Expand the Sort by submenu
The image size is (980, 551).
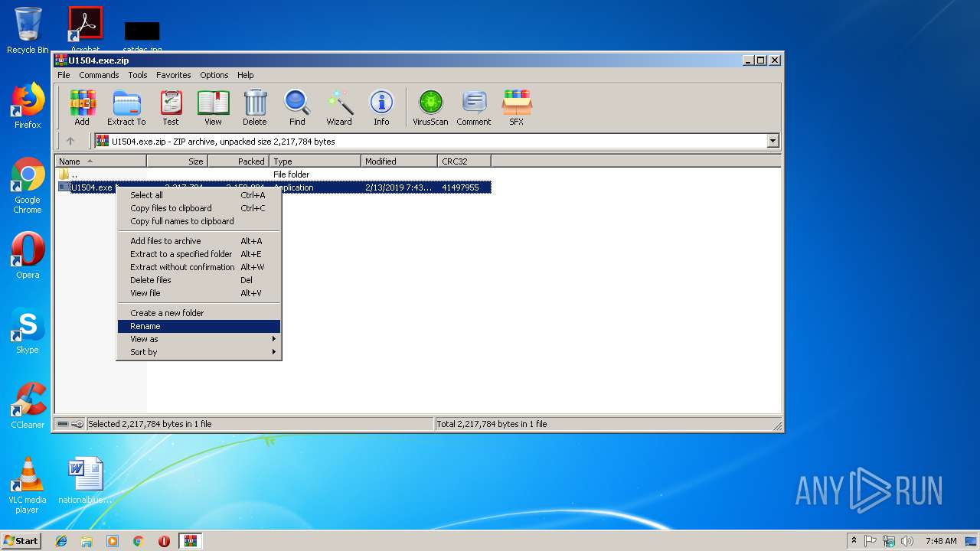coord(199,352)
